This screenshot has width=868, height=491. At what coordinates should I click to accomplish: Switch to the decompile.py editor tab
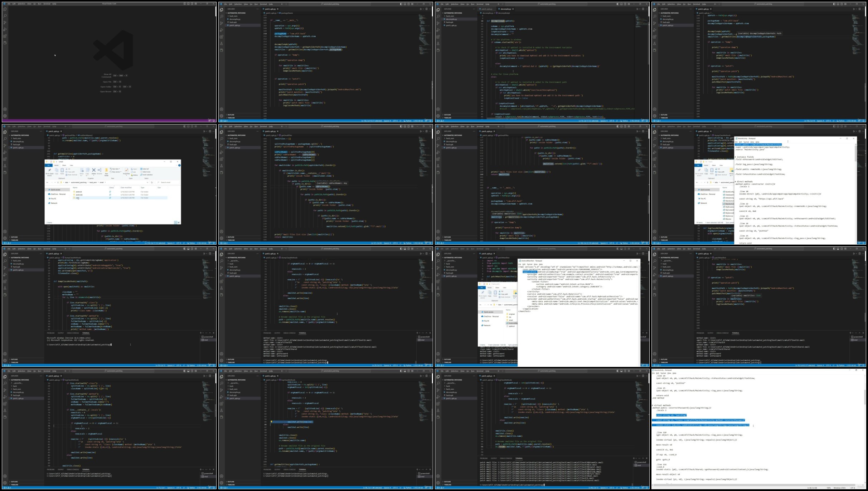pos(505,9)
